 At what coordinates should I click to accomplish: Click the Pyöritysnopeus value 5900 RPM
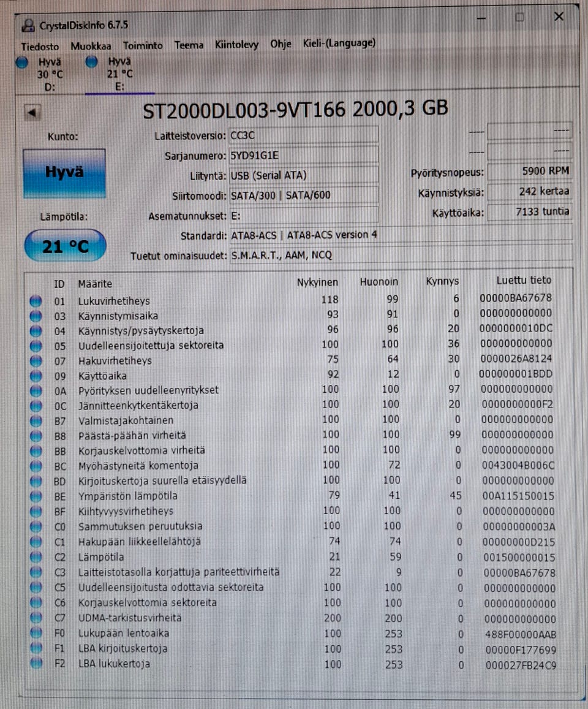coord(530,172)
